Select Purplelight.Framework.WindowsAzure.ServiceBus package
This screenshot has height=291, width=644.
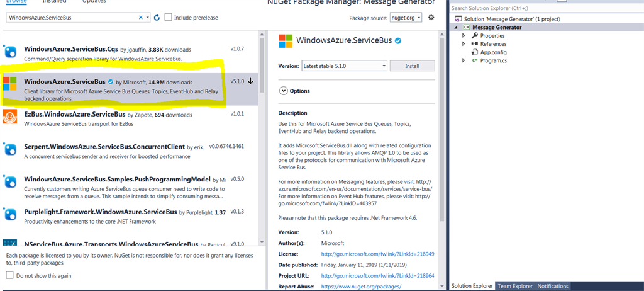click(x=130, y=217)
